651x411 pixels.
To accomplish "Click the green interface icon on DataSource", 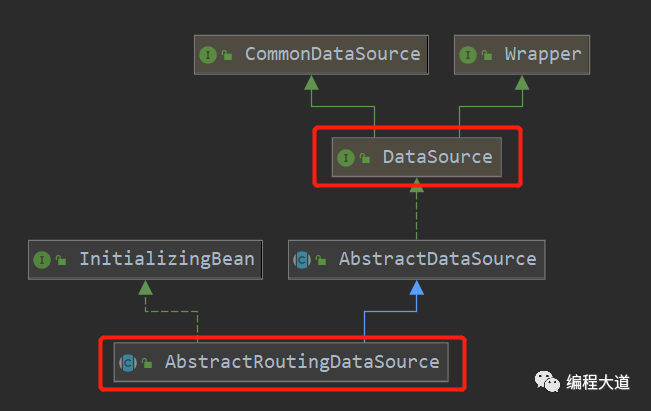I will (346, 158).
